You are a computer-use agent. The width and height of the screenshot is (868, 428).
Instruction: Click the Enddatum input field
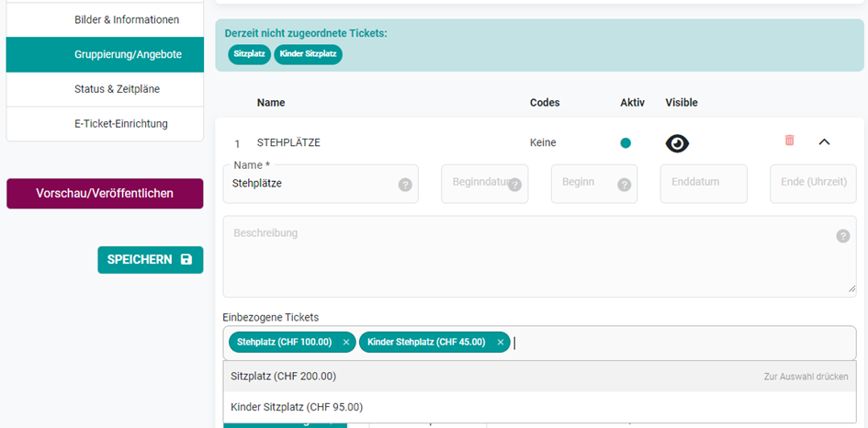pyautogui.click(x=704, y=184)
